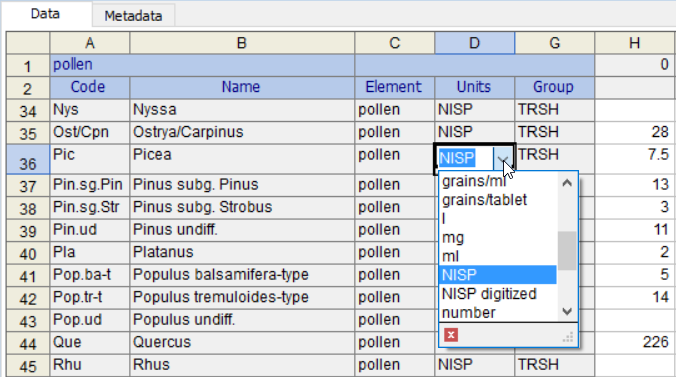The height and width of the screenshot is (377, 676).
Task: Click the 'Group' header cell
Action: [554, 87]
